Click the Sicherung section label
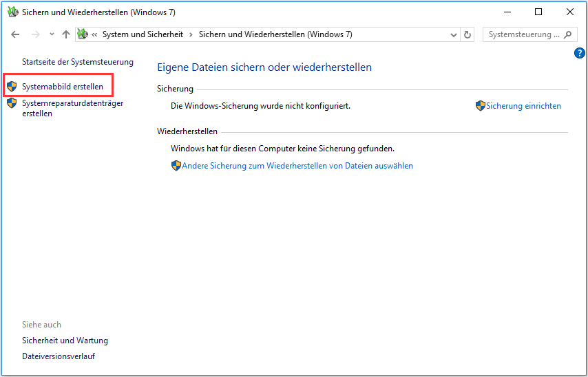This screenshot has height=377, width=588. [x=175, y=89]
